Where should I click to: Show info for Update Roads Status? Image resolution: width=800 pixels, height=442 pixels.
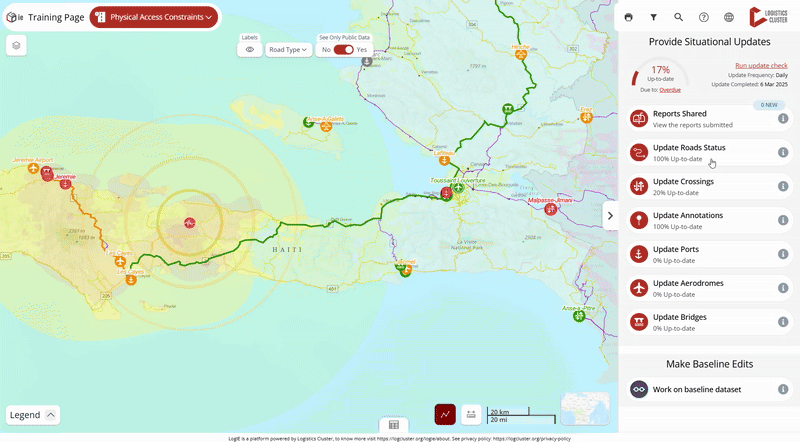click(x=783, y=152)
